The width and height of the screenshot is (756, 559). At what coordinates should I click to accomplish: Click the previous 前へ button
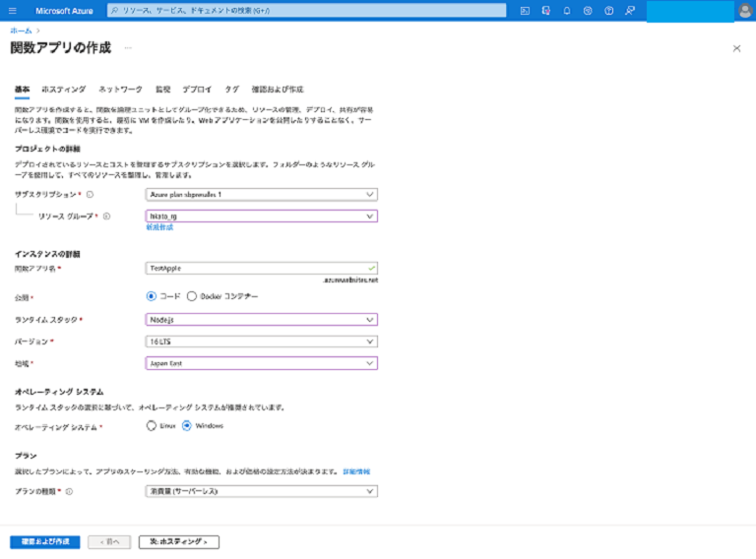click(109, 542)
